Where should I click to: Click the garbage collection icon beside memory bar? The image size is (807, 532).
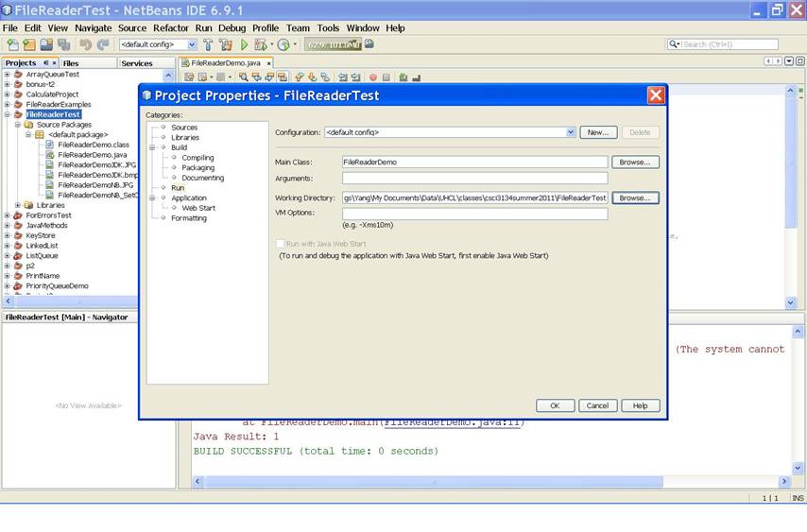369,44
